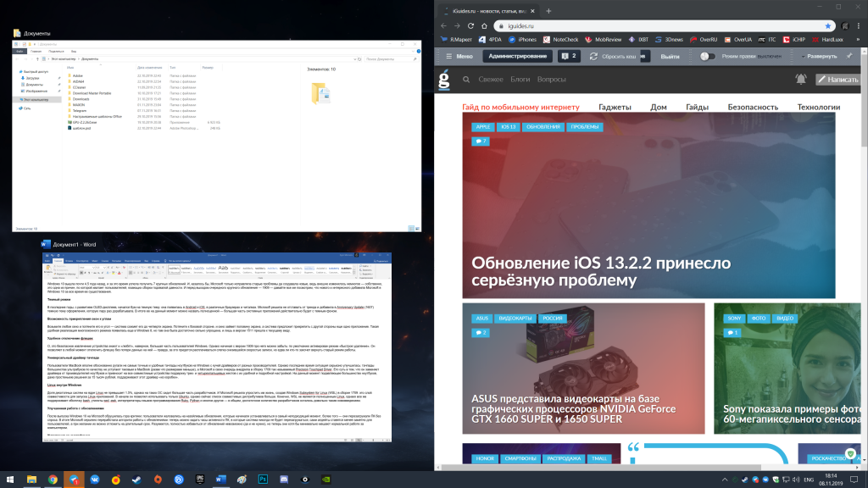Go to Безопасность category
The width and height of the screenshot is (868, 488).
click(x=753, y=108)
